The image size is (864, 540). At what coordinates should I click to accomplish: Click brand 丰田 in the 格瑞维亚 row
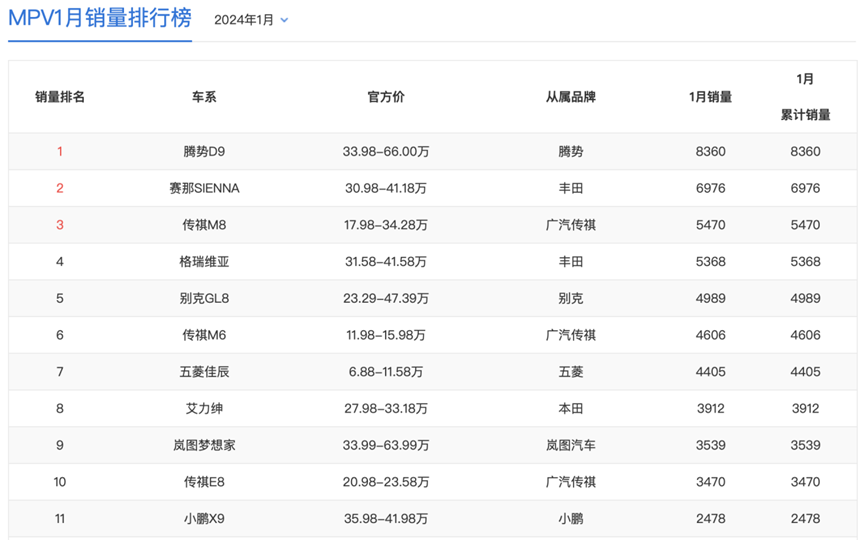point(571,262)
